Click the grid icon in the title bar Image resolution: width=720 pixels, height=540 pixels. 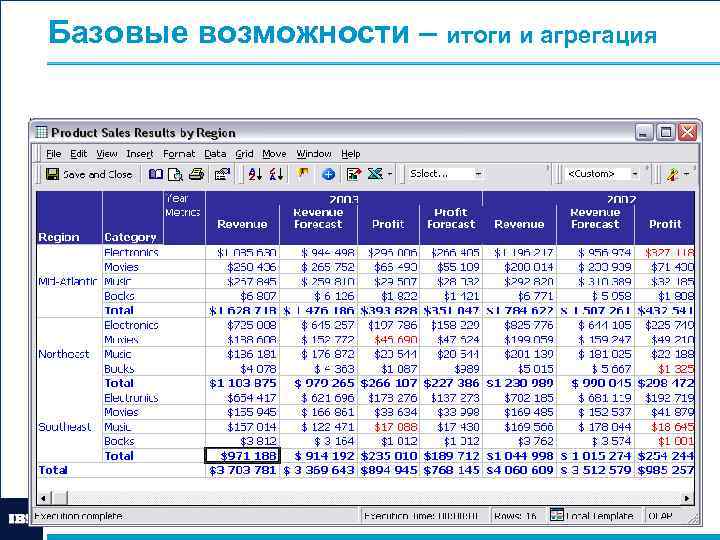tap(41, 132)
